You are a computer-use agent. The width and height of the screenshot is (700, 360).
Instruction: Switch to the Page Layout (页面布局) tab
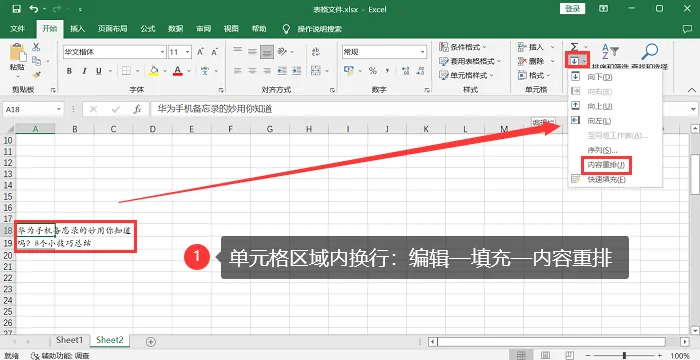tap(112, 29)
